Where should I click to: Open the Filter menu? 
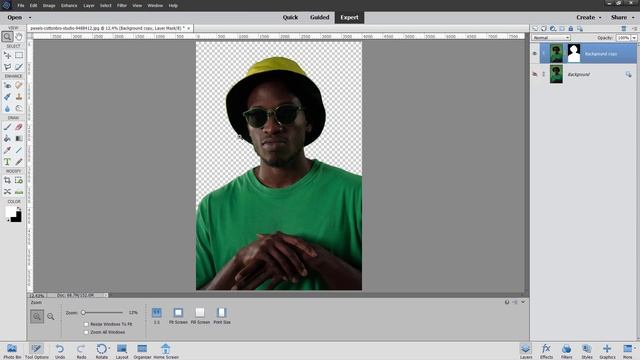tap(122, 6)
